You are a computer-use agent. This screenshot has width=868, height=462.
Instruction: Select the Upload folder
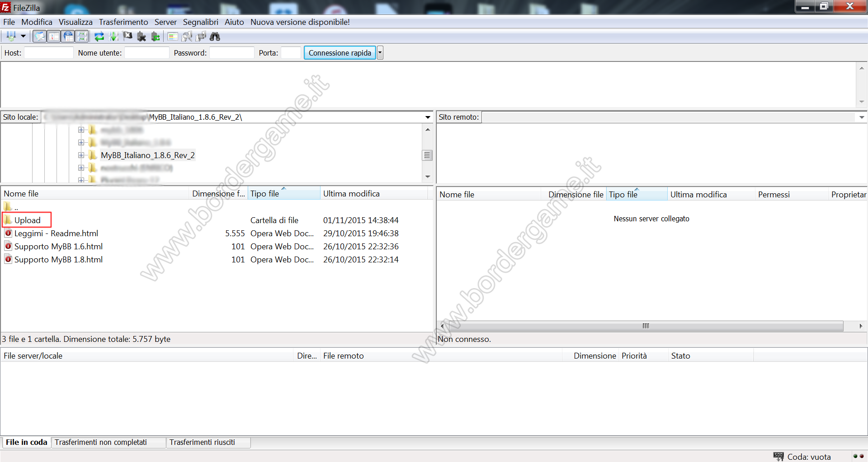27,220
